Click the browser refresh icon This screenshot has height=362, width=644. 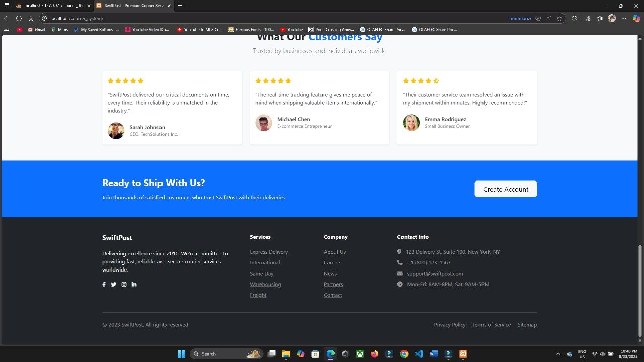[x=19, y=18]
